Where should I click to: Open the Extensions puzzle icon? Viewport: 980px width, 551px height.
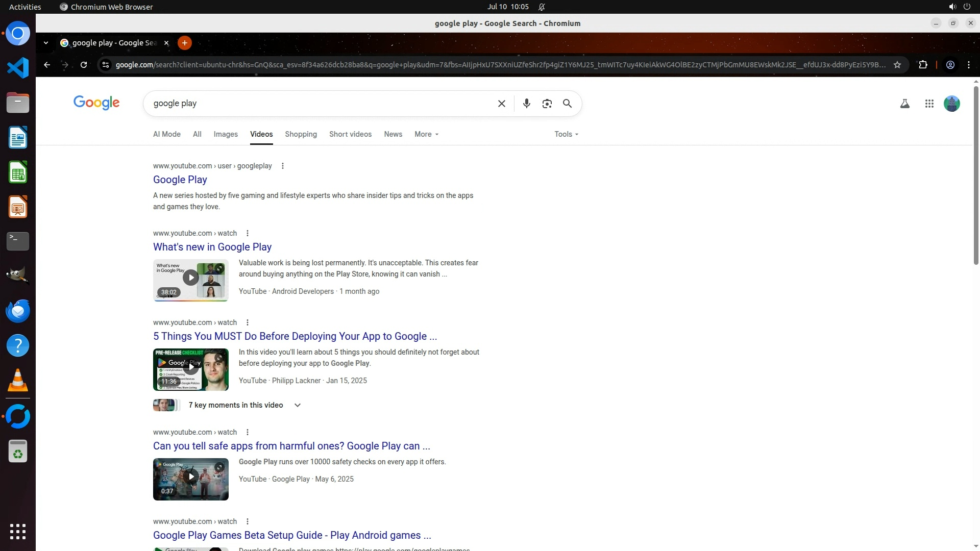(922, 65)
